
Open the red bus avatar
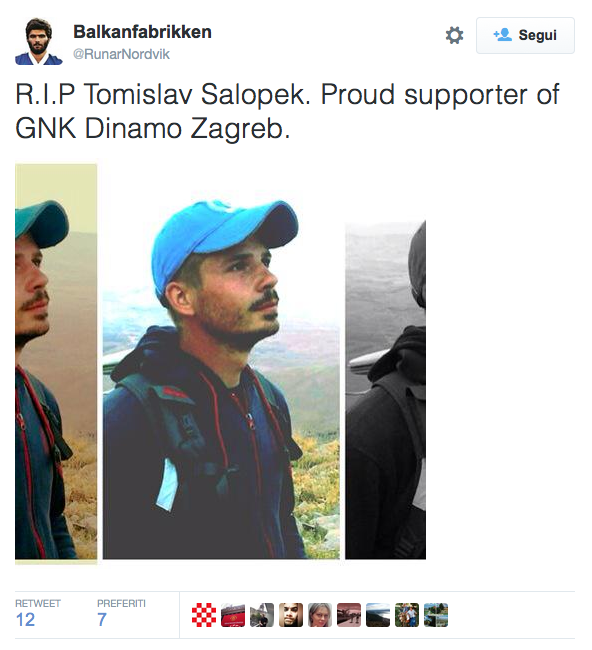[x=233, y=615]
